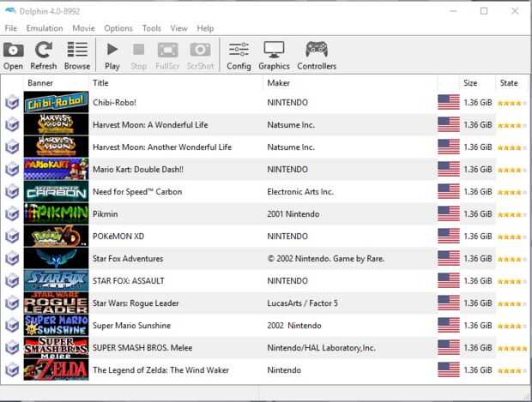Click the Pikmin banner image
The image size is (532, 402).
(x=57, y=213)
